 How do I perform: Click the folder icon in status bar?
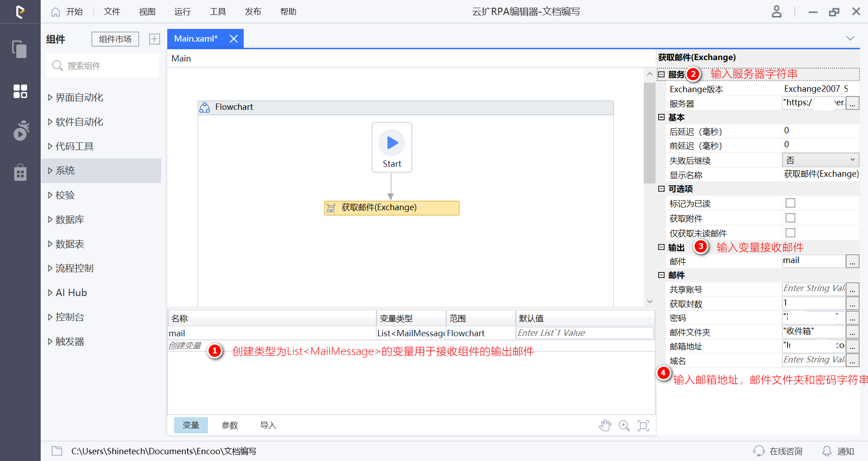click(x=57, y=451)
